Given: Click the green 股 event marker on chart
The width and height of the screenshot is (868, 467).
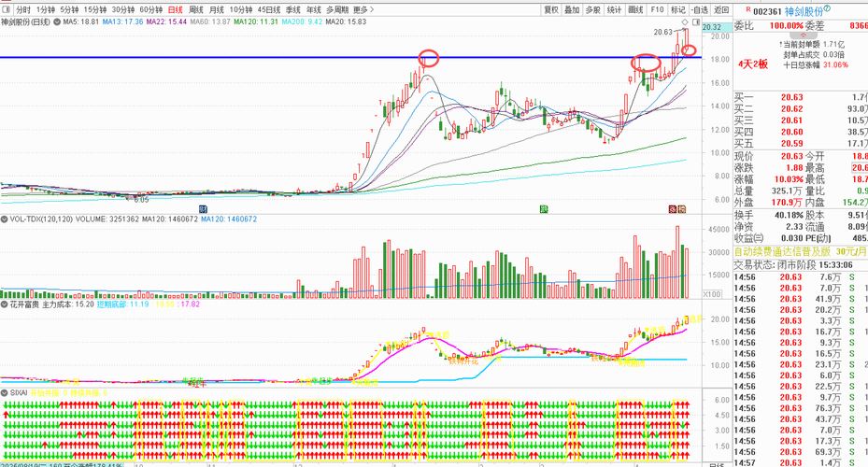Looking at the screenshot, I should click(544, 209).
